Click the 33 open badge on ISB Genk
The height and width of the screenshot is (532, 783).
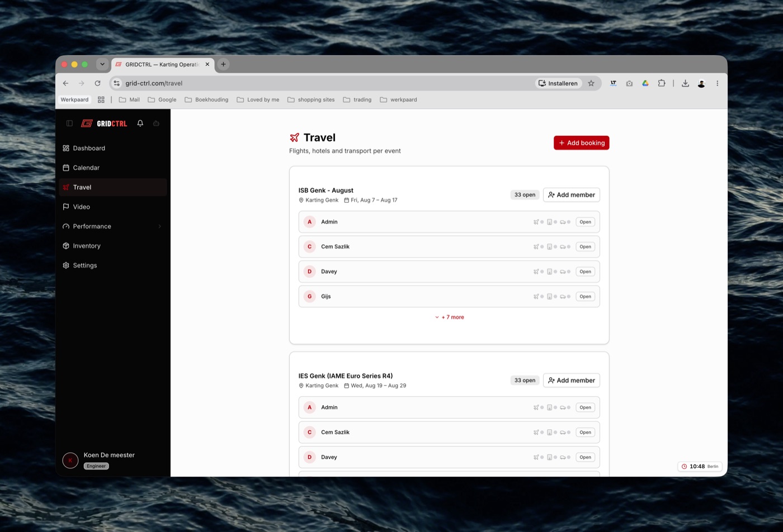click(x=525, y=195)
